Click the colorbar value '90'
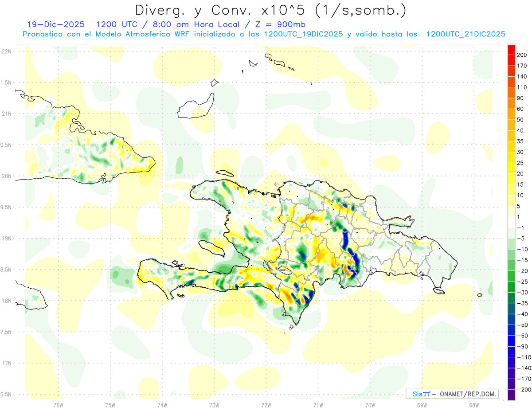 [520, 98]
